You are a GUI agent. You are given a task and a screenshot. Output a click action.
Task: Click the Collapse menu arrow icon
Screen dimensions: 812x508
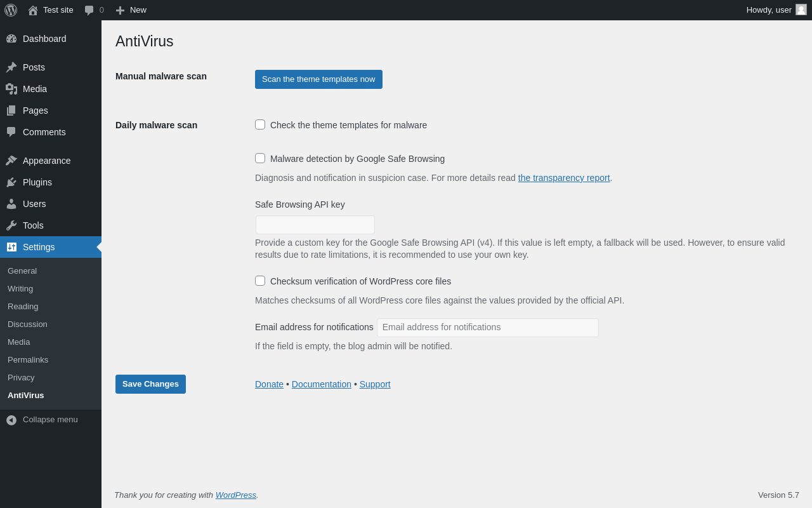click(11, 420)
